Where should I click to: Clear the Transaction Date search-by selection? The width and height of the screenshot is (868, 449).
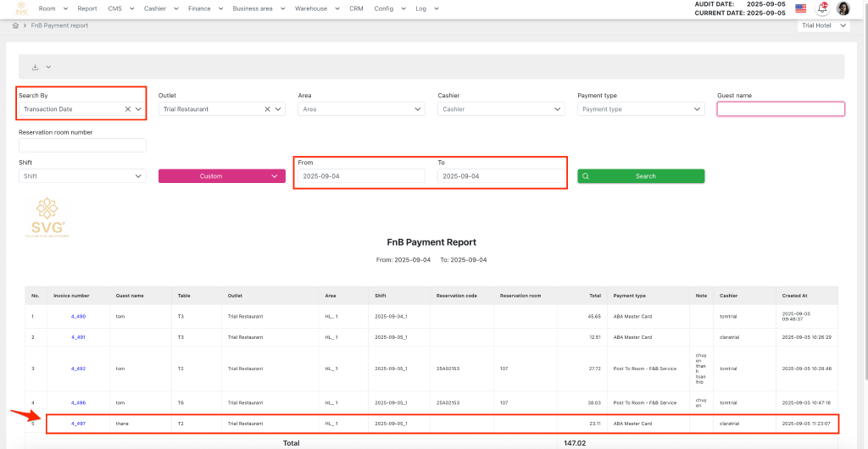(x=128, y=109)
